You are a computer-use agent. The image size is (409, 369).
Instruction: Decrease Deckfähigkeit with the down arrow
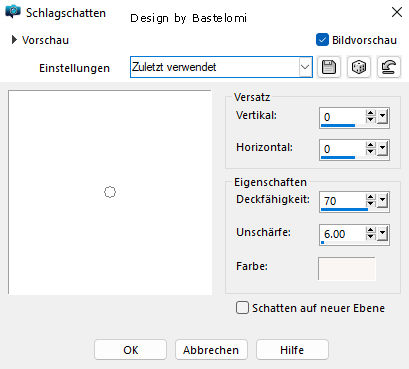pyautogui.click(x=370, y=204)
